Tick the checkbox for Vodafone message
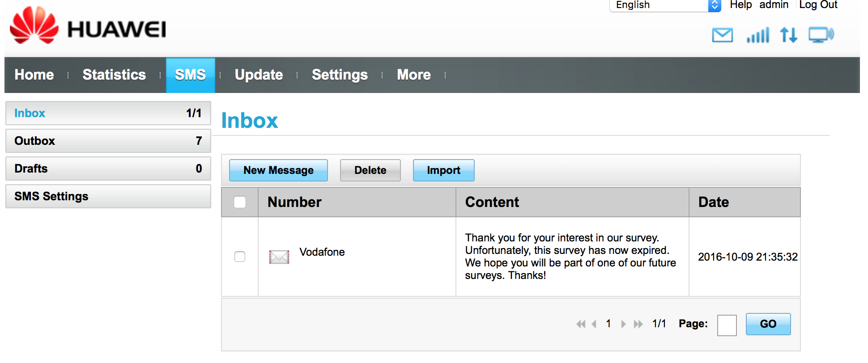 (240, 257)
